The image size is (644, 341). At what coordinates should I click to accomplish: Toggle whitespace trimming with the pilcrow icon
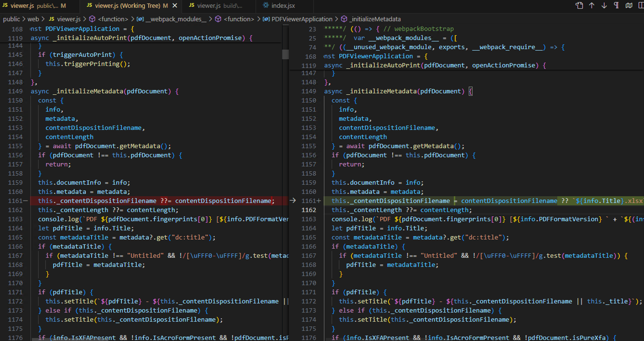pos(616,6)
